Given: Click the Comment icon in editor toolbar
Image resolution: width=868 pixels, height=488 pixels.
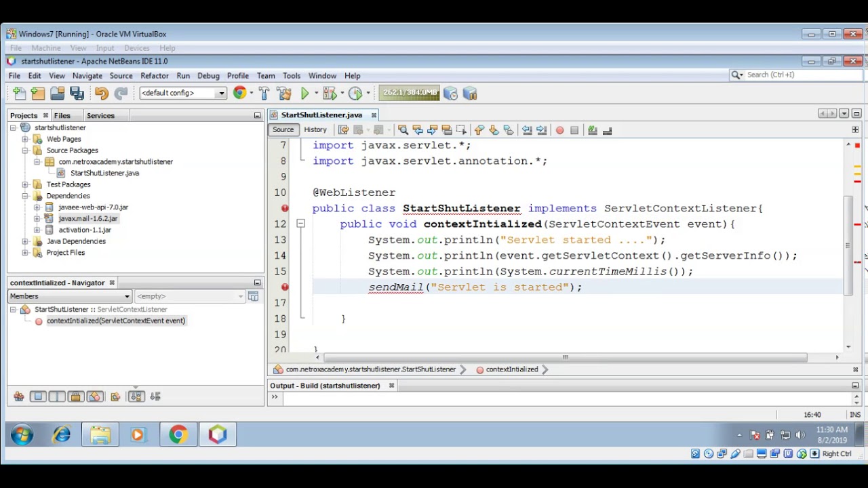Looking at the screenshot, I should click(x=593, y=130).
